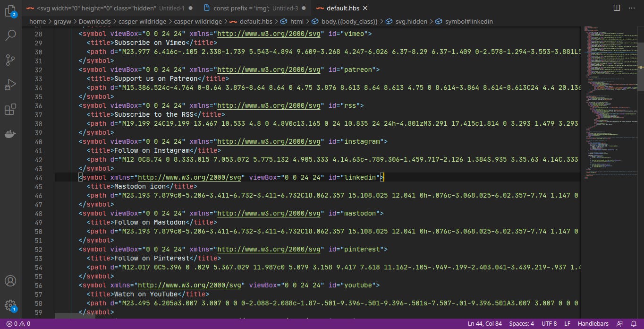Click the 'Support us on Patreon' title text
The width and height of the screenshot is (644, 329).
[x=156, y=78]
